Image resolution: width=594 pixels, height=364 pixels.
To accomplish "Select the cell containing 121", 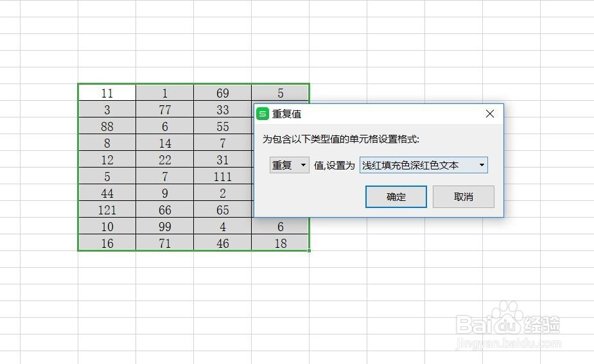I will click(x=107, y=209).
